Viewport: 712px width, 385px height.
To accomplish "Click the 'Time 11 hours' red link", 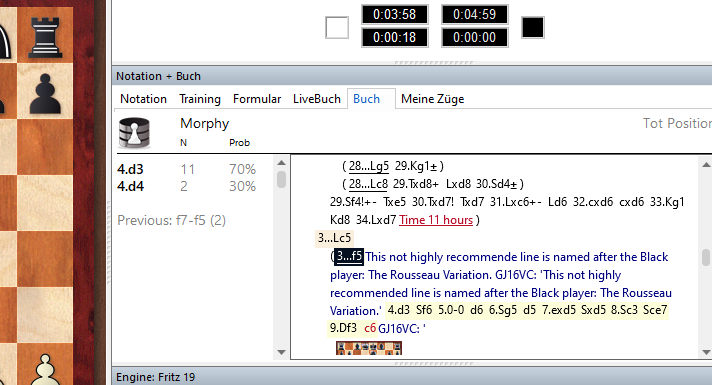I will 436,220.
